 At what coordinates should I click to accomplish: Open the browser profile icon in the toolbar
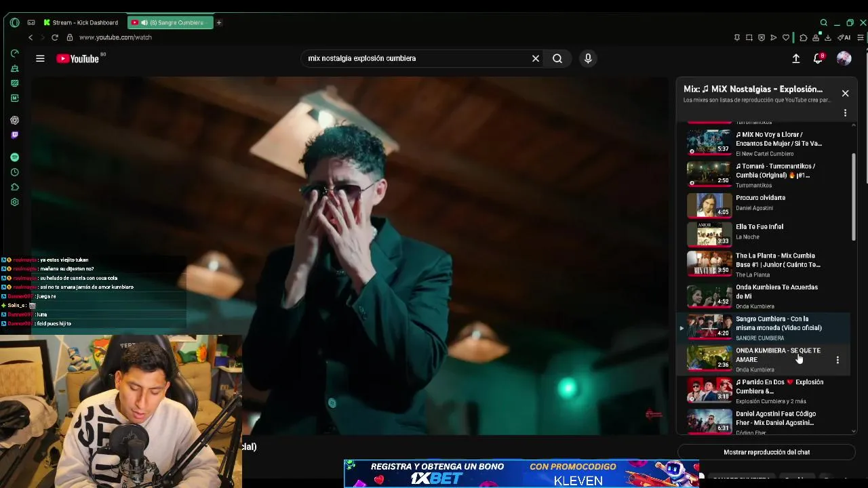pos(816,37)
